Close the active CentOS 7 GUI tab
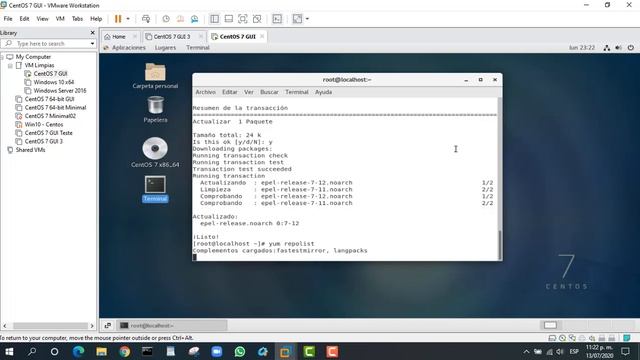The height and width of the screenshot is (360, 640). coord(262,36)
